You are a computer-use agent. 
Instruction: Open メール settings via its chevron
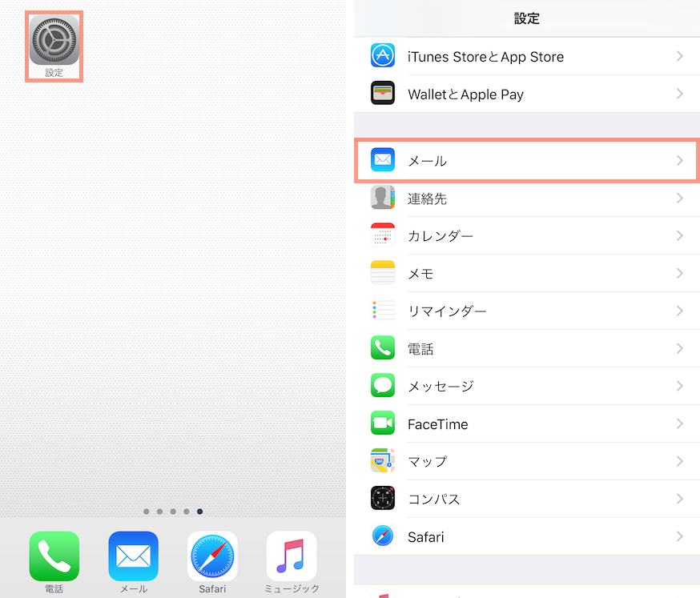tap(679, 161)
